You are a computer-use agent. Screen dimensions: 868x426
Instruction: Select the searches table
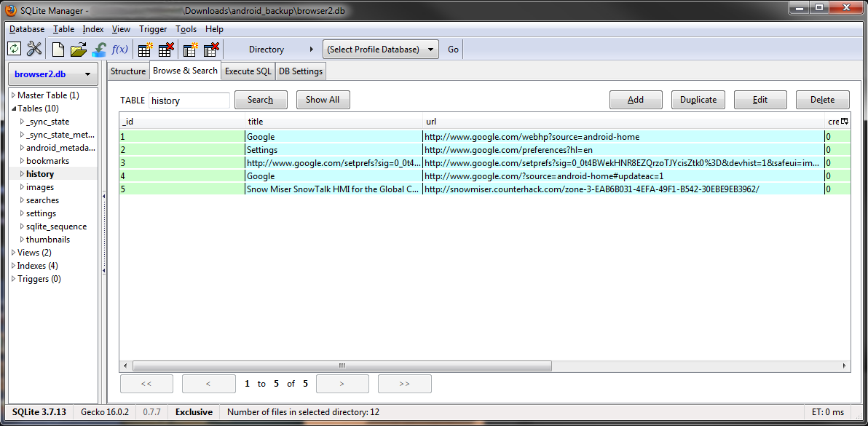43,200
